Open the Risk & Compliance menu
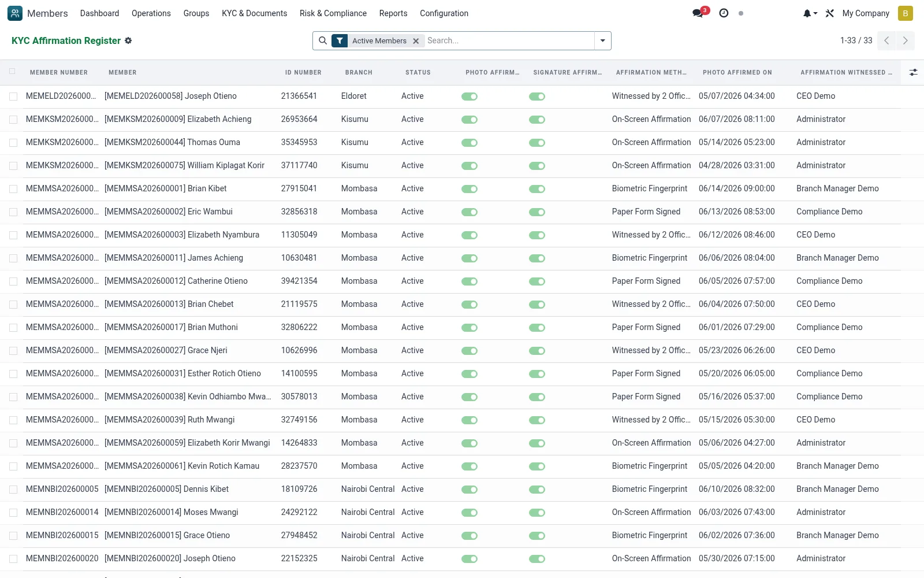The height and width of the screenshot is (578, 924). coord(333,13)
